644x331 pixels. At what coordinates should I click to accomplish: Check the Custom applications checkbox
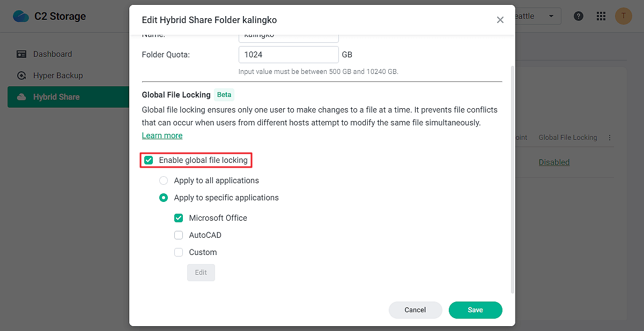179,252
